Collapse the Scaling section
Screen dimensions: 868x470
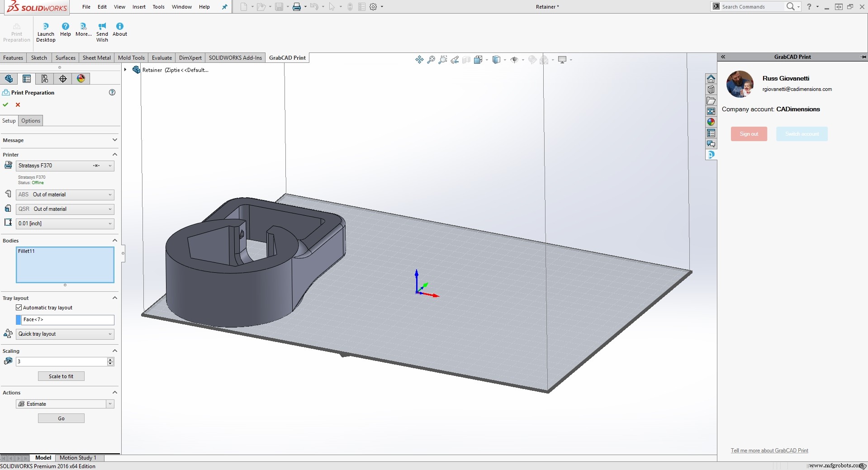click(x=114, y=351)
